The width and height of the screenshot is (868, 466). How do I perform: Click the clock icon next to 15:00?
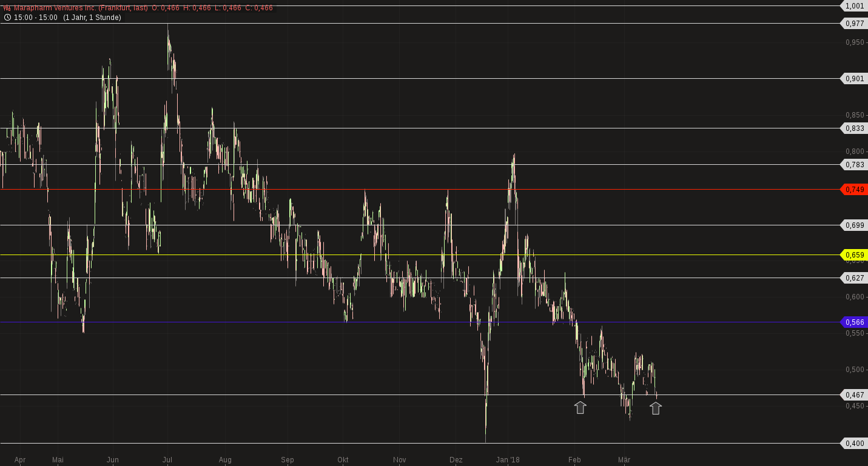(x=7, y=18)
